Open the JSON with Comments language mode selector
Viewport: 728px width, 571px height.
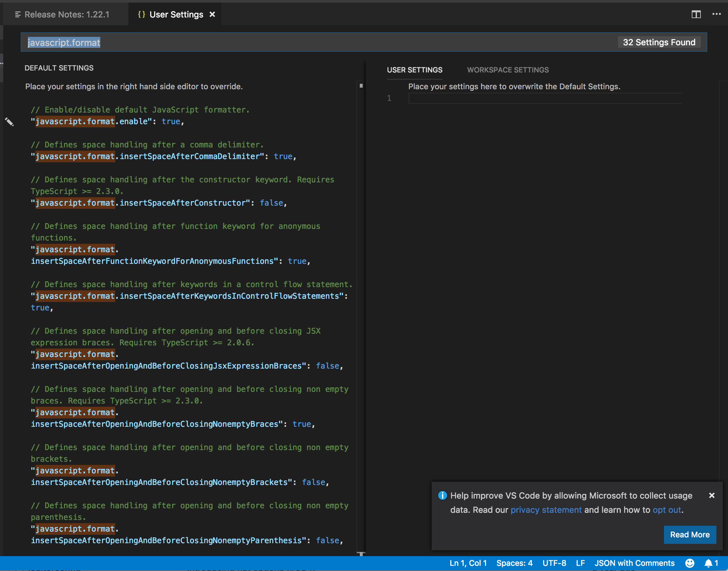pyautogui.click(x=634, y=563)
